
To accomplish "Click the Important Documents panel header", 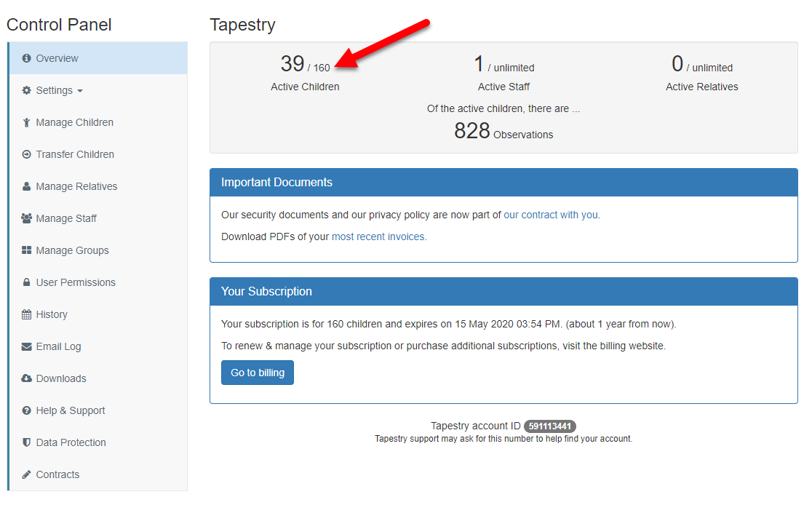I will point(503,183).
